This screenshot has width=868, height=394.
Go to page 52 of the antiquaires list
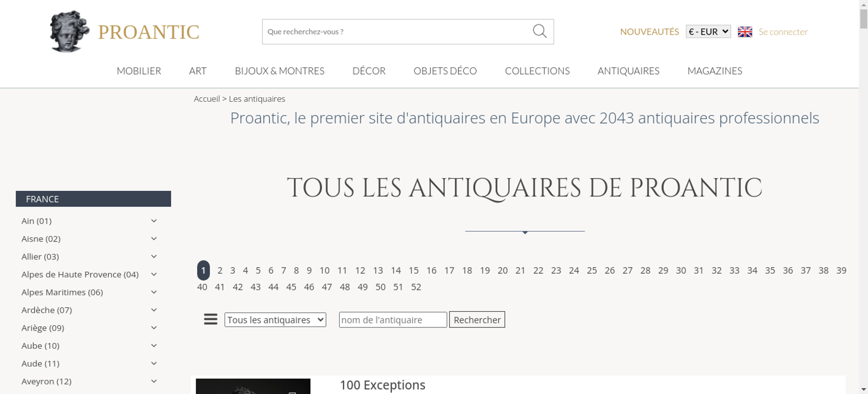[416, 287]
